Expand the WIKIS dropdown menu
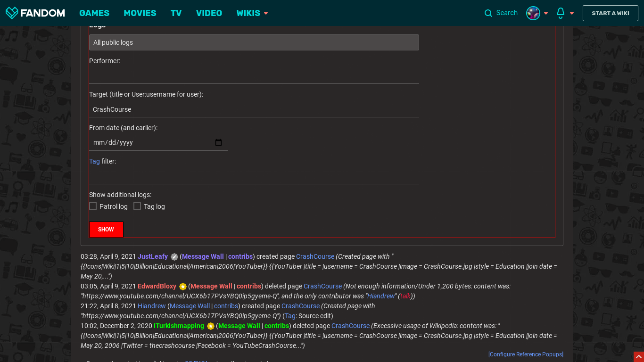The width and height of the screenshot is (644, 362). (x=252, y=13)
